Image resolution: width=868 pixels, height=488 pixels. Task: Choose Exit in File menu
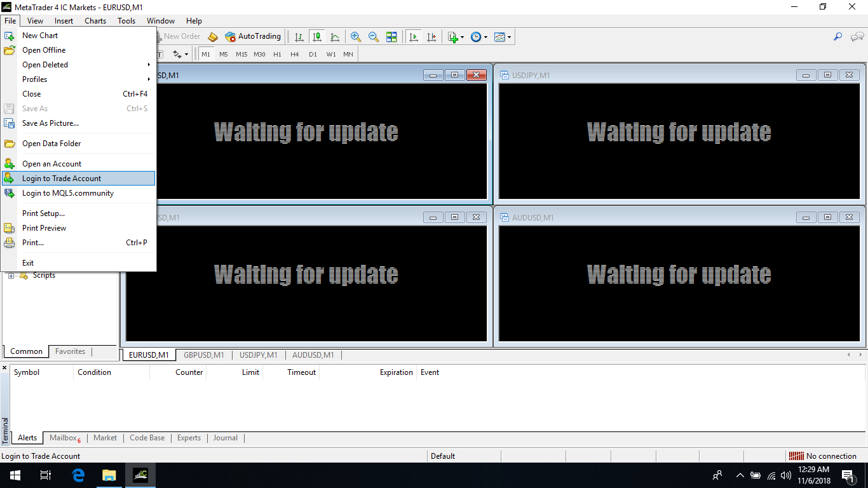78,263
